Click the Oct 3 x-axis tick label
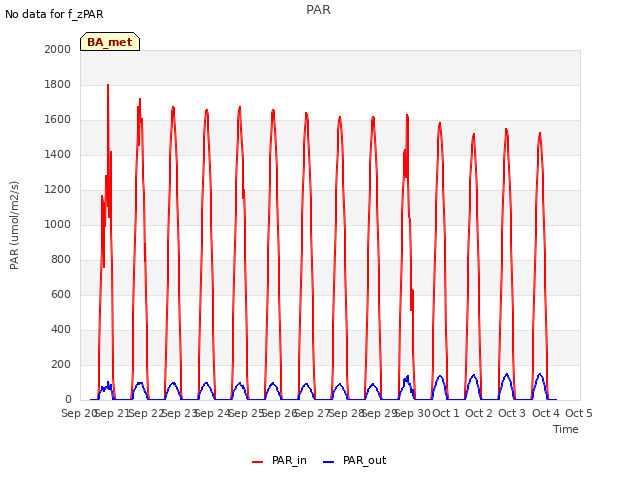 (x=512, y=413)
